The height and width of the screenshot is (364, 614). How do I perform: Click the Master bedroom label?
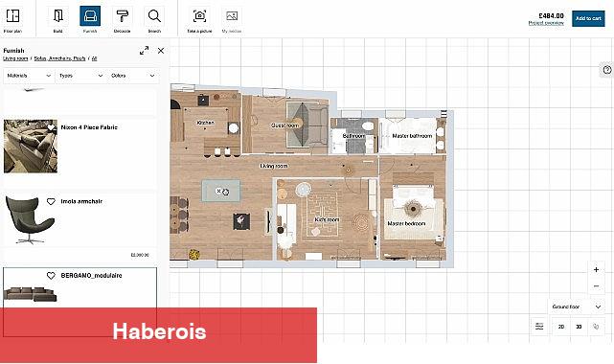(406, 223)
